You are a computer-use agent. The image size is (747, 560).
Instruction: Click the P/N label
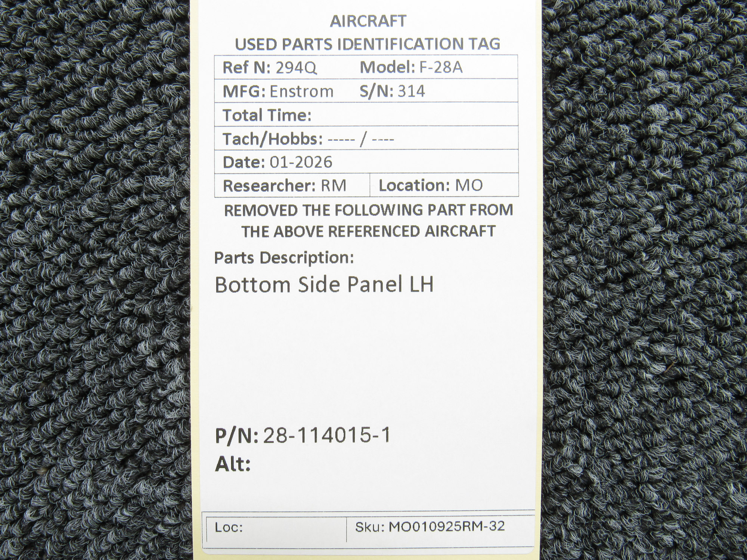point(236,436)
